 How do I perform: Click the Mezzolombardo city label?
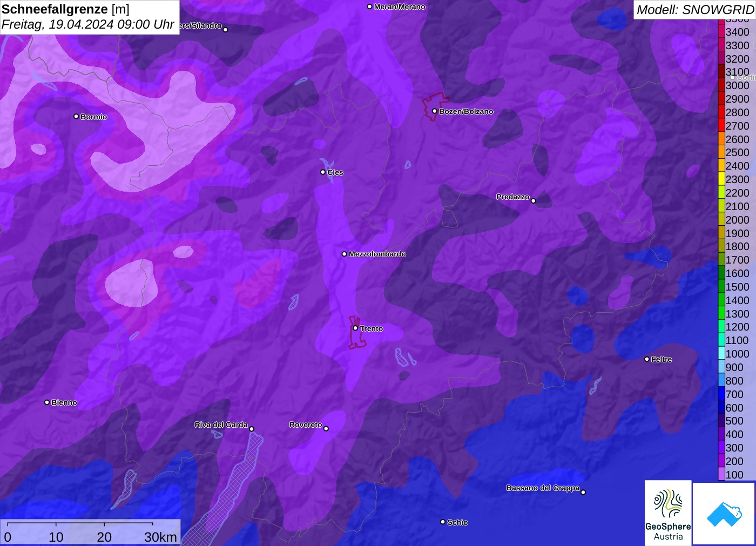pyautogui.click(x=377, y=254)
